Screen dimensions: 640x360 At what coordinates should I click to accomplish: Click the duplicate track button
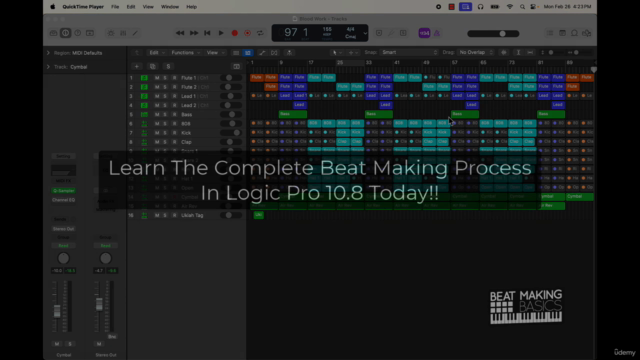click(153, 67)
